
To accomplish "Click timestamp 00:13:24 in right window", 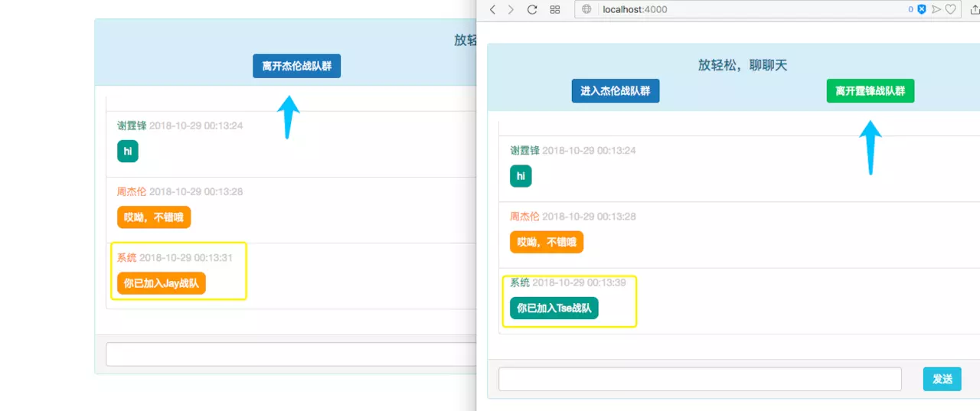I will [590, 150].
